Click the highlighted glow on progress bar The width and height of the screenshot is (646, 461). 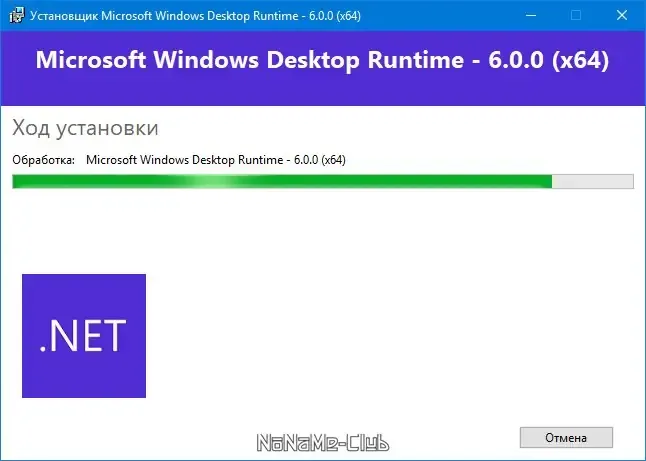pyautogui.click(x=214, y=182)
